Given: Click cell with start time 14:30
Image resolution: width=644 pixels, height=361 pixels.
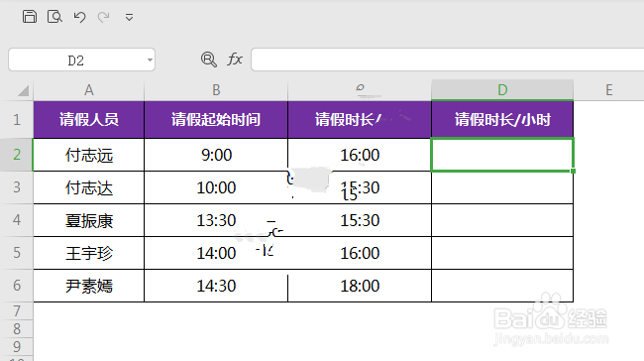Looking at the screenshot, I should pyautogui.click(x=216, y=286).
